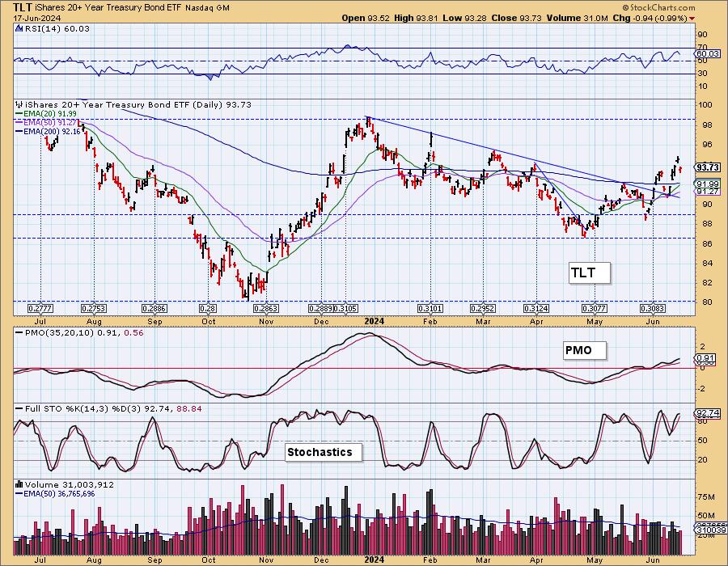Image resolution: width=728 pixels, height=566 pixels.
Task: Click the blue volume EMA(50) legend line
Action: pos(19,493)
